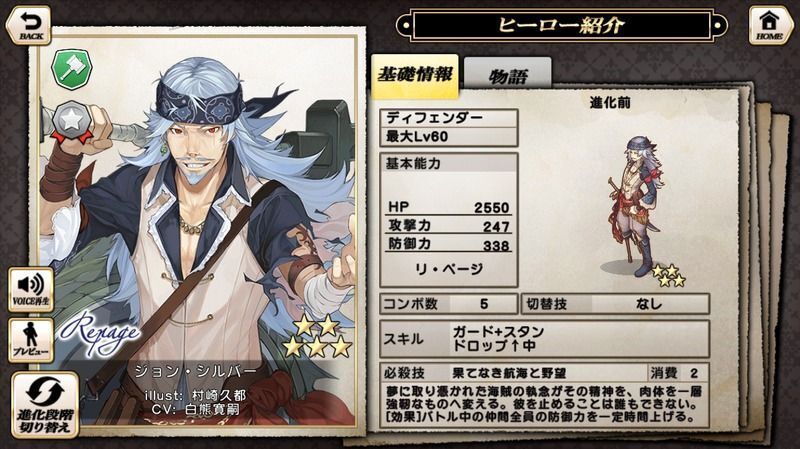800x449 pixels.
Task: Tap the silver star medal badge
Action: click(x=72, y=122)
